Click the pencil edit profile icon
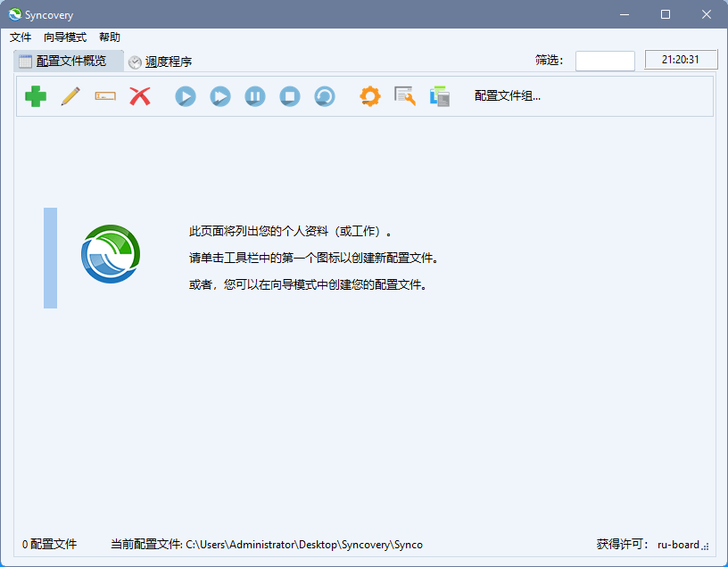The height and width of the screenshot is (567, 728). [70, 96]
